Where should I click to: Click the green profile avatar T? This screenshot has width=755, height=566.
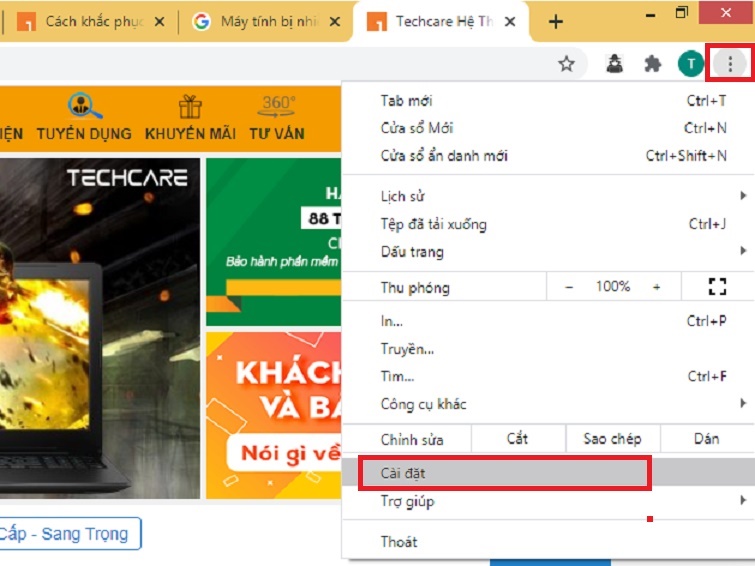pyautogui.click(x=690, y=65)
